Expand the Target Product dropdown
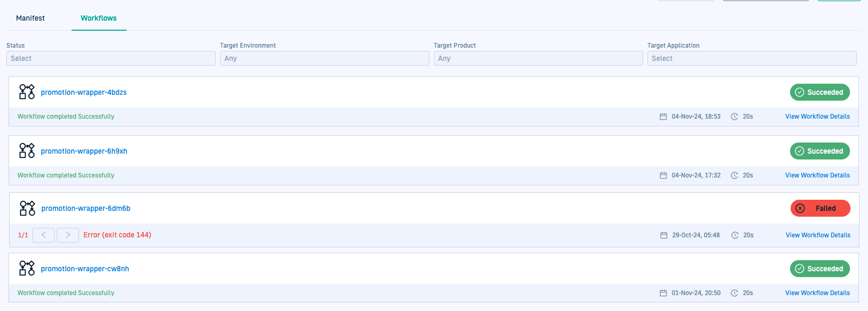Image resolution: width=868 pixels, height=311 pixels. point(538,58)
